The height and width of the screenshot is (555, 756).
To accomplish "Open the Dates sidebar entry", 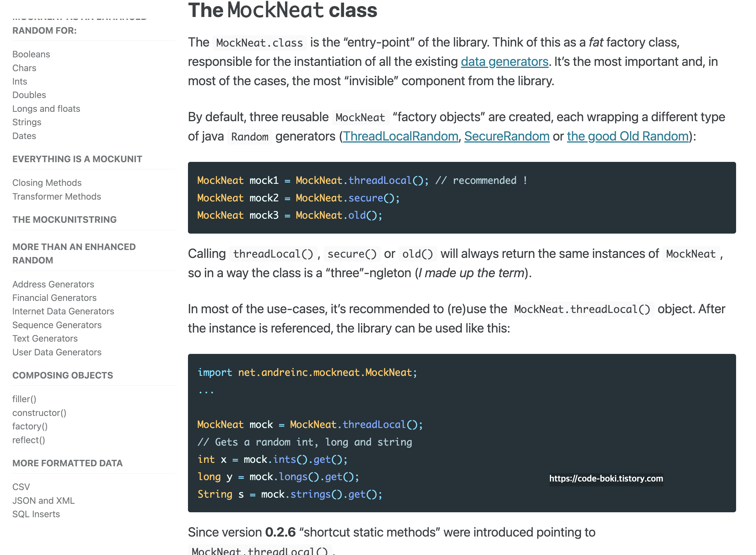I will point(24,136).
